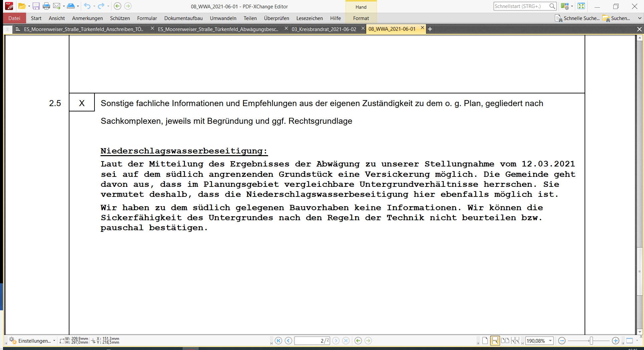The height and width of the screenshot is (350, 644).
Task: Switch to 03_Kreisbrandrat_2021-06-02 tab
Action: pos(324,29)
